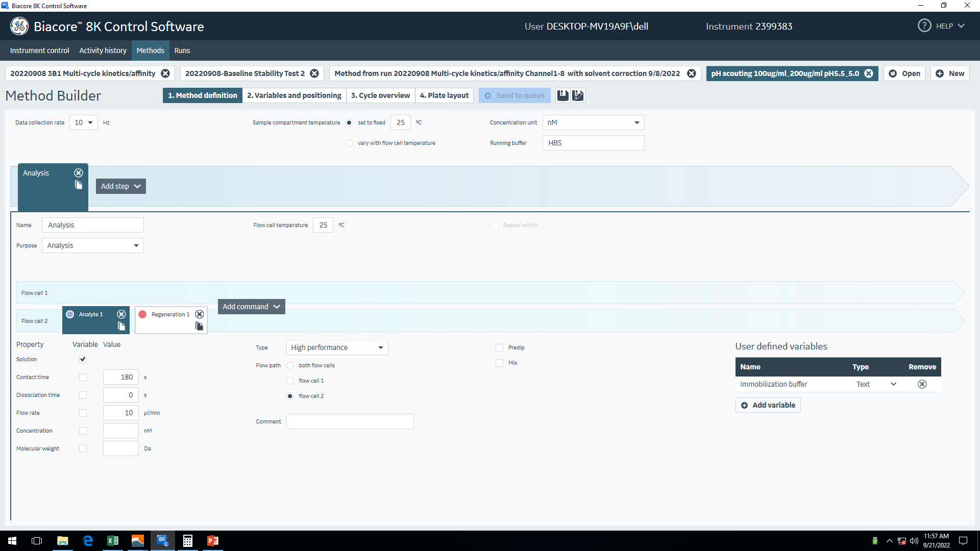This screenshot has height=551, width=980.
Task: Click the Save As pencil disk icon
Action: 578,95
